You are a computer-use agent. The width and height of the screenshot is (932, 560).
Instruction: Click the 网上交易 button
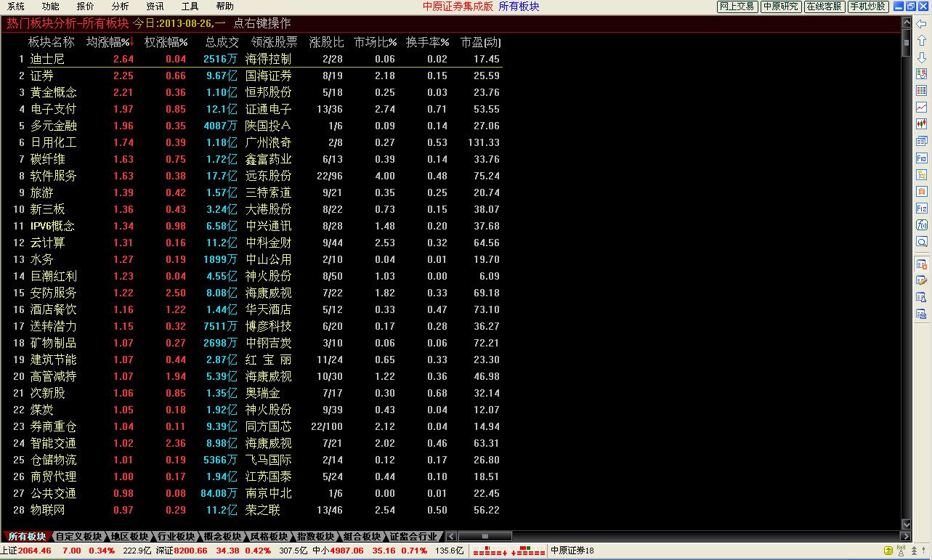pyautogui.click(x=737, y=7)
